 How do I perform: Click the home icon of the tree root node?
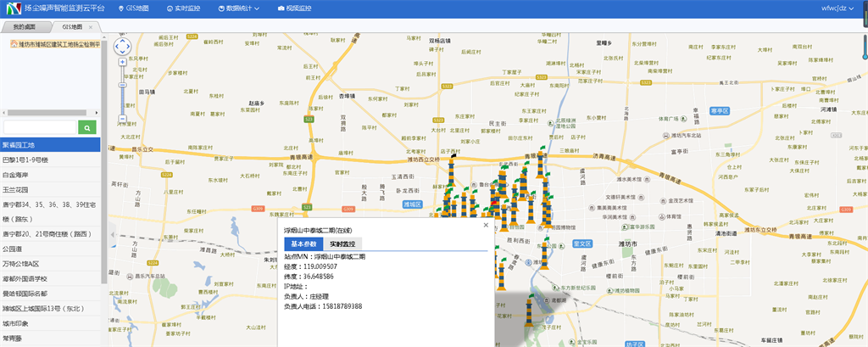coord(14,44)
